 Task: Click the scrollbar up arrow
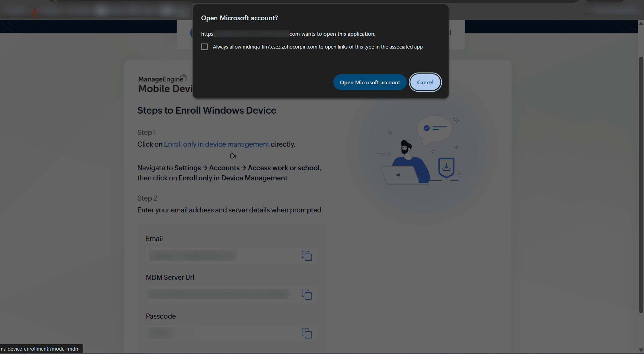coord(641,24)
